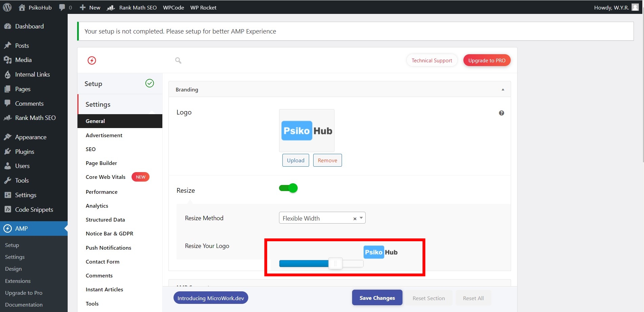Click the Upload logo button
644x312 pixels.
pyautogui.click(x=296, y=160)
